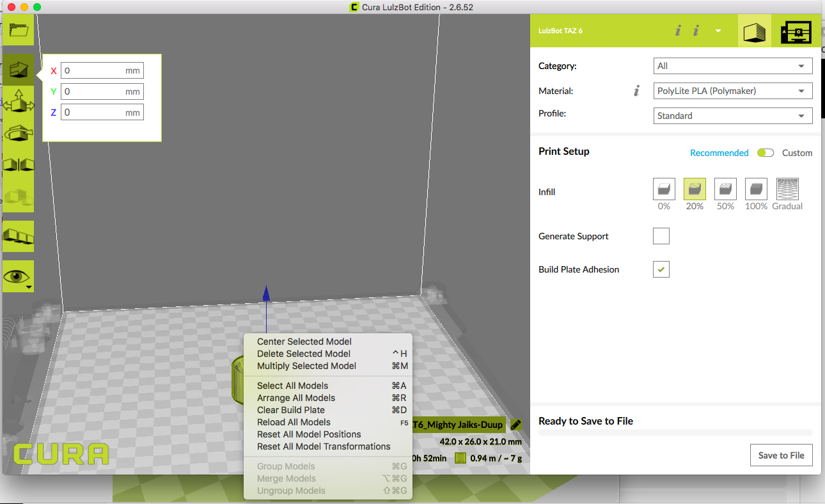Select Gradual infill option

point(787,189)
